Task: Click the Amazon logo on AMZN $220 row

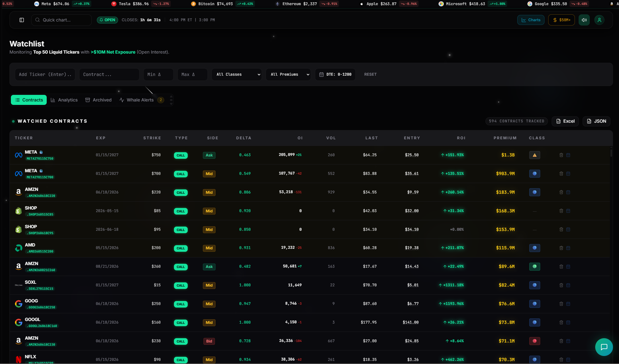Action: click(x=19, y=192)
